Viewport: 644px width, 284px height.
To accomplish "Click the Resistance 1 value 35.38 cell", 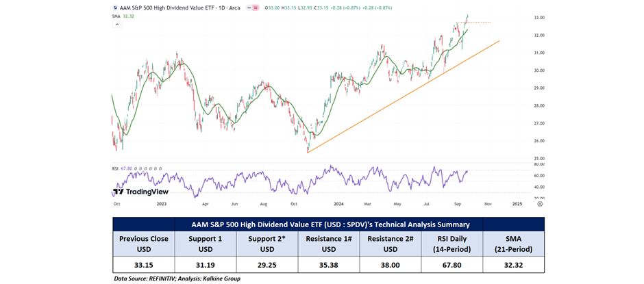I will click(329, 265).
